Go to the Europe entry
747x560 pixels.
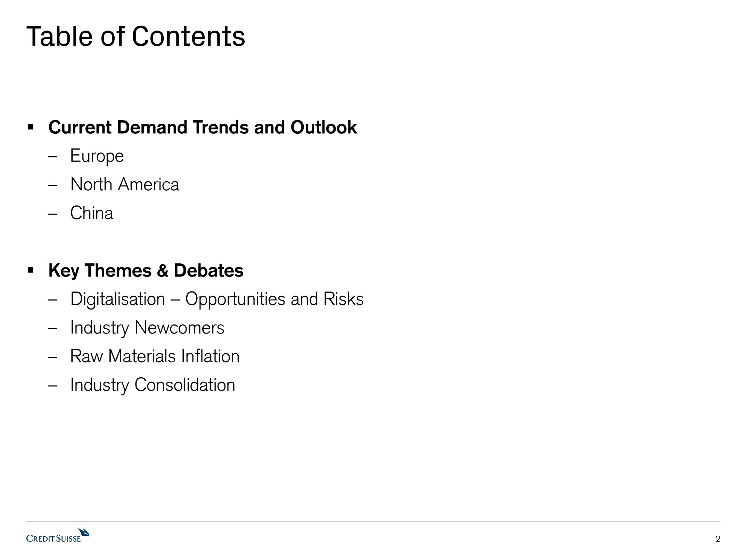(x=97, y=156)
